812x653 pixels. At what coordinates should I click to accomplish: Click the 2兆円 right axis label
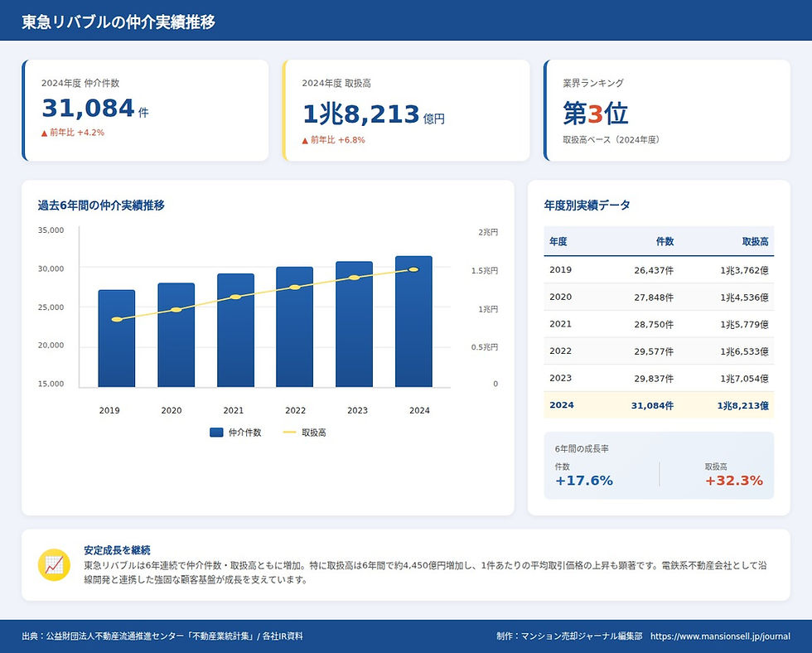488,232
